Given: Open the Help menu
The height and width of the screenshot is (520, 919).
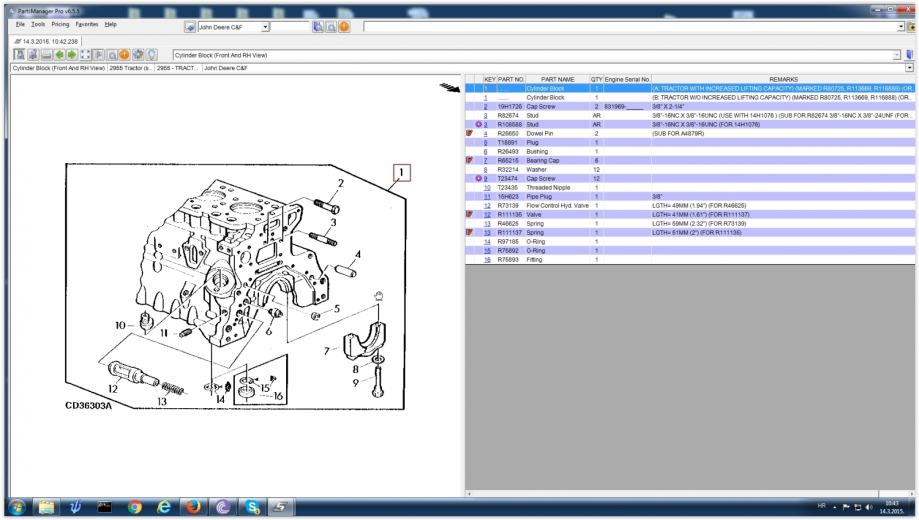Looking at the screenshot, I should pyautogui.click(x=111, y=25).
